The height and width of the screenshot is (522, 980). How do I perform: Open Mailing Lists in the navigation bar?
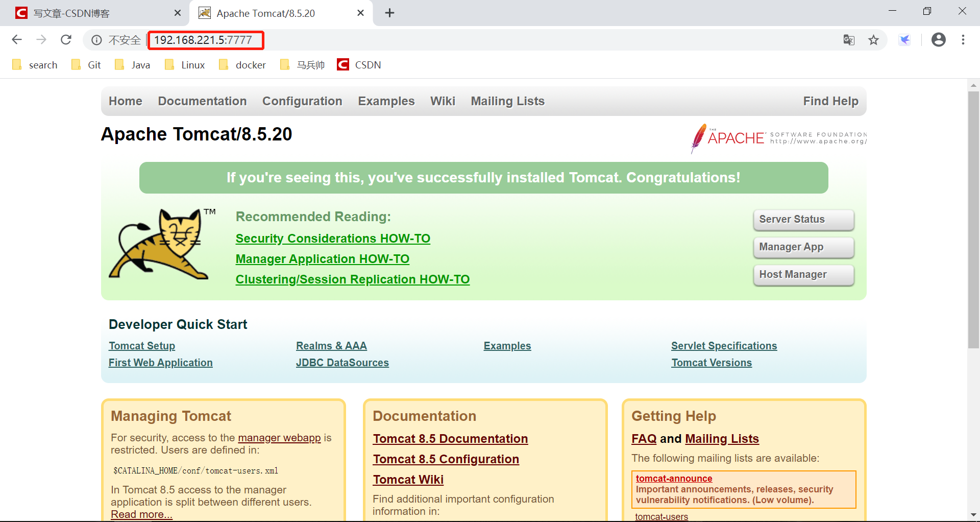[508, 101]
